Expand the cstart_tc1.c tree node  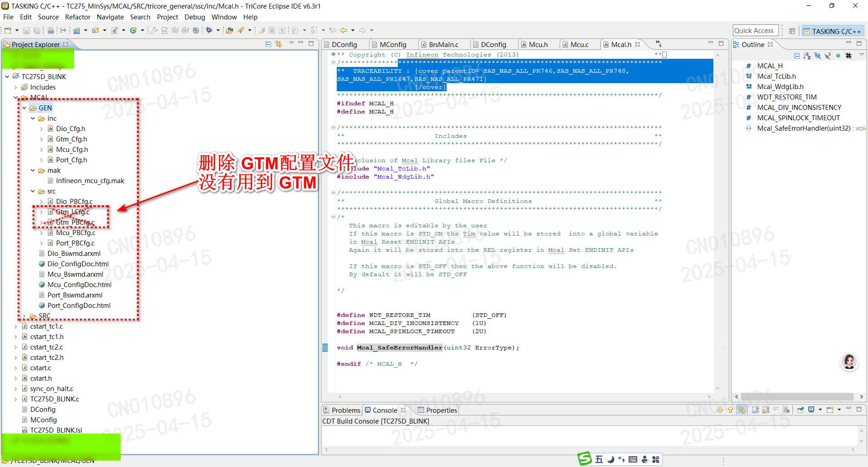tap(16, 326)
